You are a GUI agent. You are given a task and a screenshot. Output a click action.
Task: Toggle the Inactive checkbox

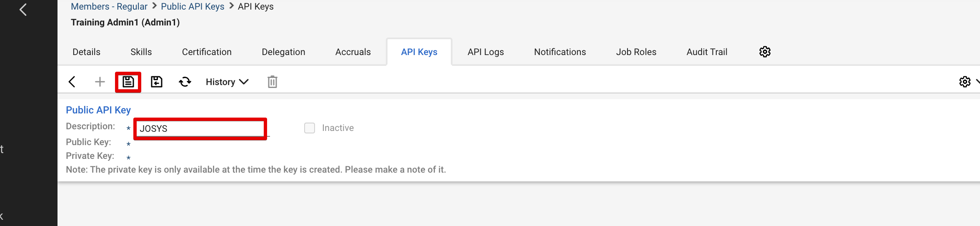click(310, 128)
